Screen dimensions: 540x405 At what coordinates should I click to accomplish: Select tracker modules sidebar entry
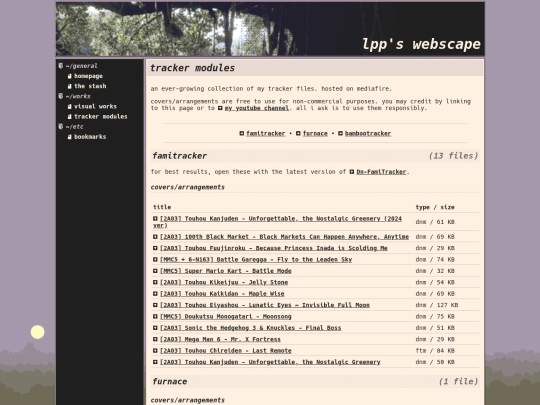[101, 116]
